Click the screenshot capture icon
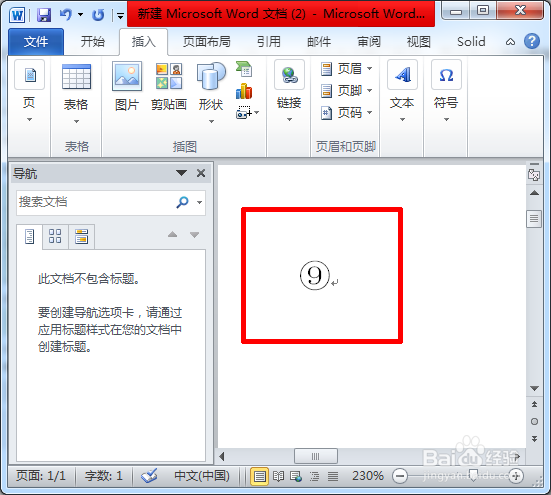This screenshot has width=551, height=495. pos(244,113)
